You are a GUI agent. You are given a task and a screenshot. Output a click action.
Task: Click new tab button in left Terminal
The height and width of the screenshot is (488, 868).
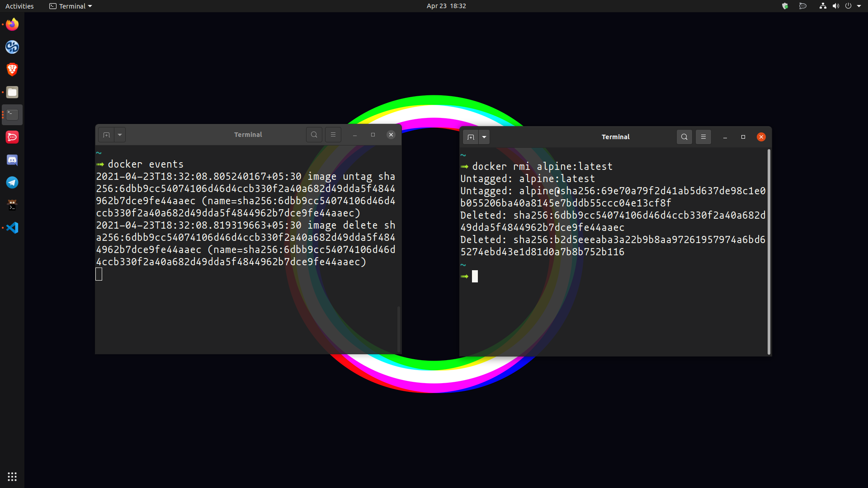(106, 135)
